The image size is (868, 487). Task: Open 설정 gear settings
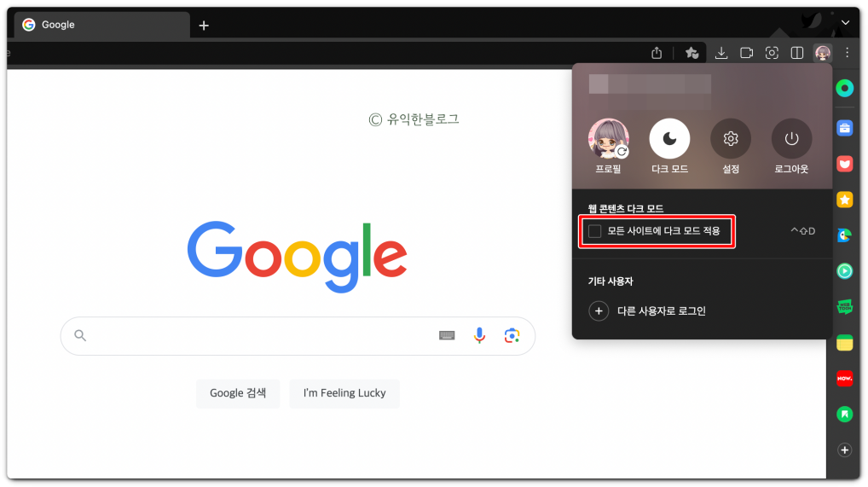point(731,138)
